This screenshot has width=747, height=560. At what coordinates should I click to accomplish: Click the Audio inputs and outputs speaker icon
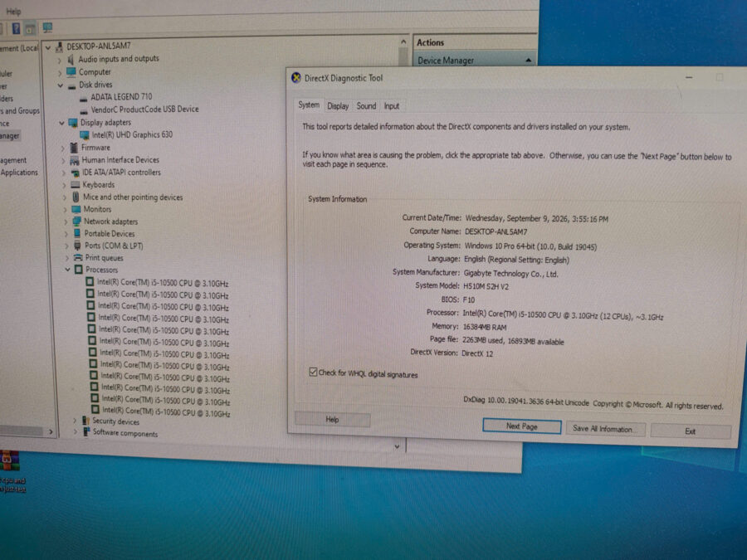click(71, 59)
